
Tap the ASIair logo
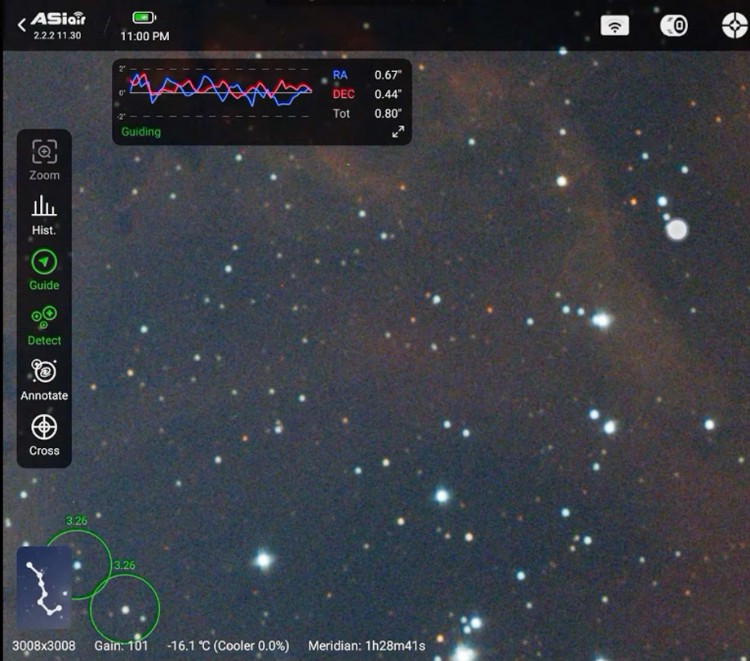point(58,19)
